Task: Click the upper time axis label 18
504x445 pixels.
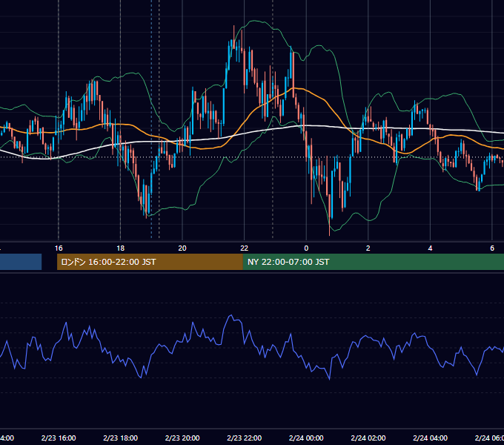Action: (120, 248)
